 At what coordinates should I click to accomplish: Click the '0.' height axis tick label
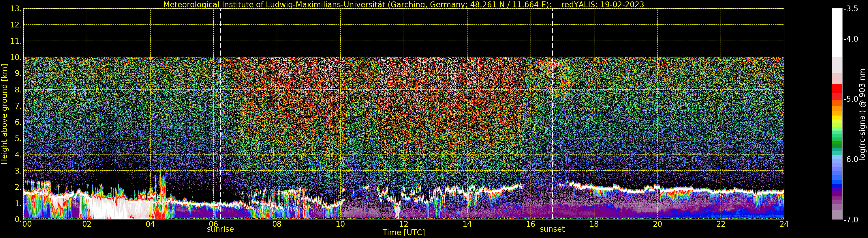coord(18,220)
